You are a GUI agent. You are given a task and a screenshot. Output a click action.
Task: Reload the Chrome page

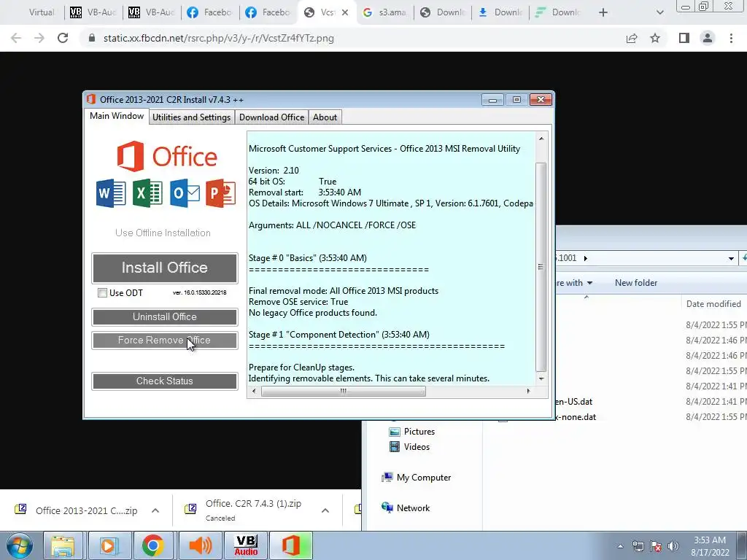(63, 38)
